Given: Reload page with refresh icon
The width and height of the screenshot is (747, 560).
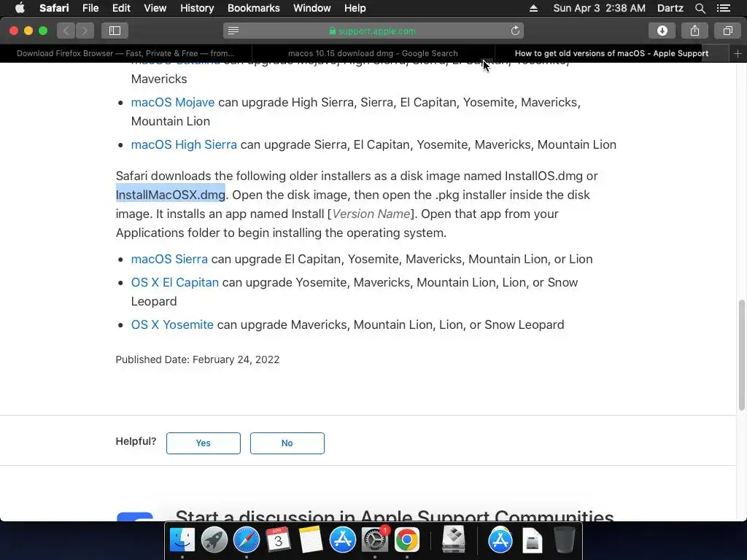Looking at the screenshot, I should click(x=515, y=31).
